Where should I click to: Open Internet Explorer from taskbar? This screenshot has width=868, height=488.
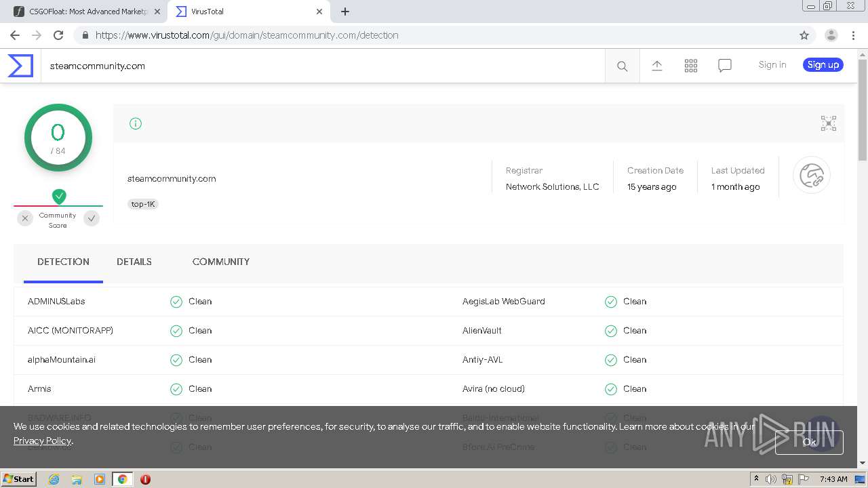pyautogui.click(x=54, y=479)
